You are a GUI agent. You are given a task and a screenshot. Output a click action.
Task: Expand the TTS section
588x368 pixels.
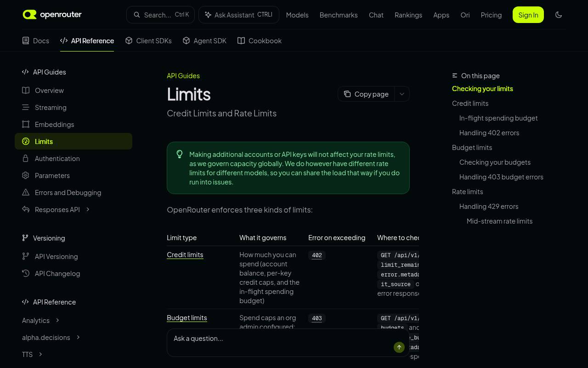click(x=40, y=354)
